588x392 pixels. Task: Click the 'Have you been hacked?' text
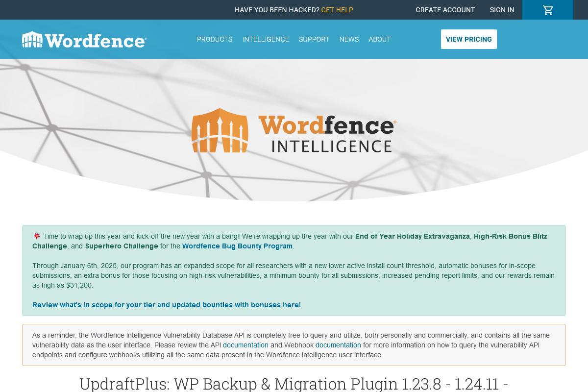click(x=277, y=10)
